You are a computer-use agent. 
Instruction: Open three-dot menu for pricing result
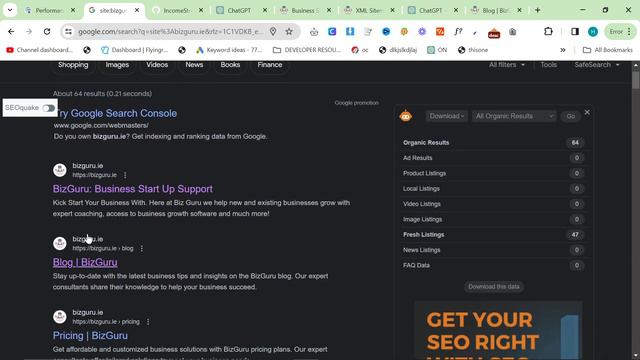coord(148,322)
